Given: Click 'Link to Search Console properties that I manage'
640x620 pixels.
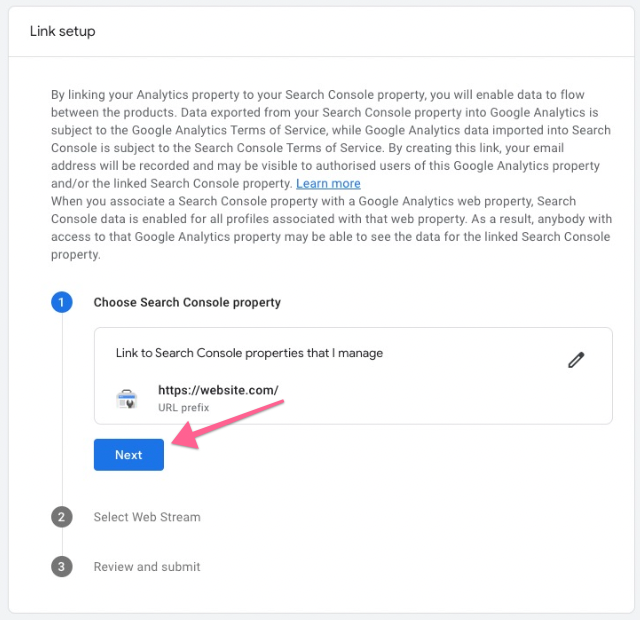Looking at the screenshot, I should (x=249, y=353).
